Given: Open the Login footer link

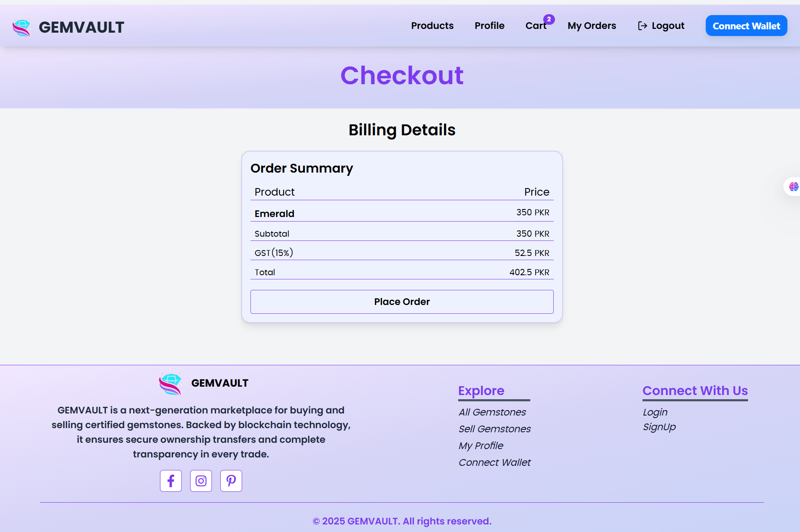Looking at the screenshot, I should (x=655, y=412).
